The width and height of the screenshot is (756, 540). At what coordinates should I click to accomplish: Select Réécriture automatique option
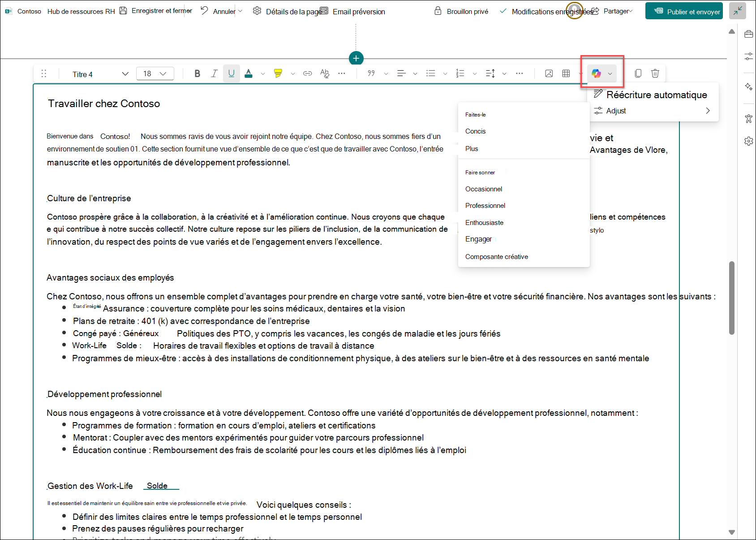[653, 95]
